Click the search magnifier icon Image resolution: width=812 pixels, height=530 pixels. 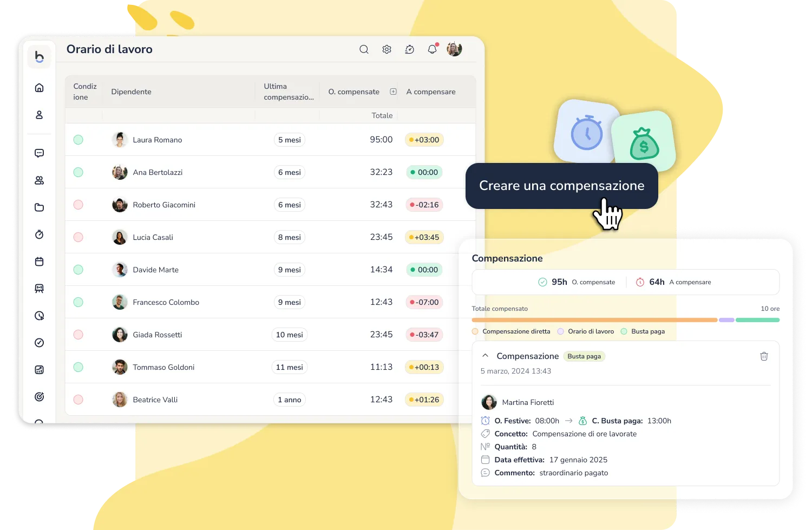pyautogui.click(x=364, y=49)
